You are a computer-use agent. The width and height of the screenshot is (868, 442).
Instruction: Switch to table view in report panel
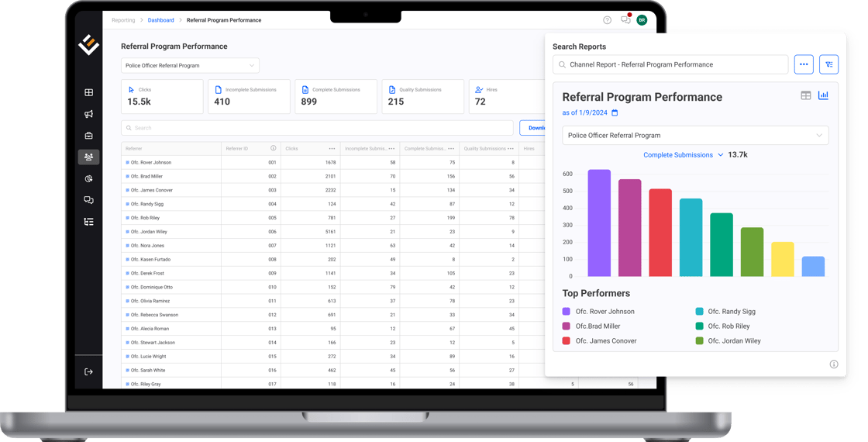tap(806, 95)
